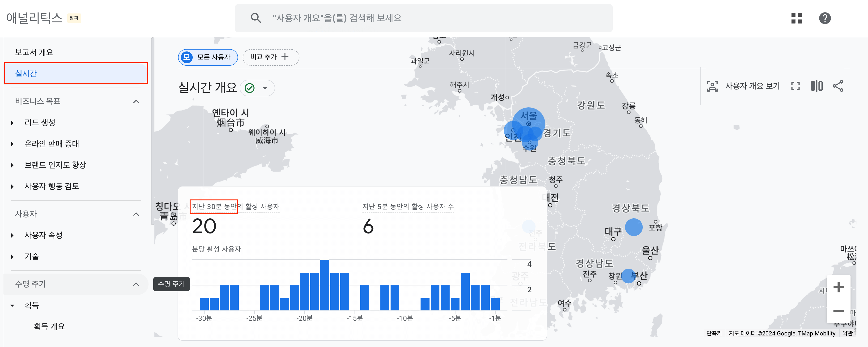
Task: Click the 실시간 개요 heading
Action: pyautogui.click(x=208, y=88)
